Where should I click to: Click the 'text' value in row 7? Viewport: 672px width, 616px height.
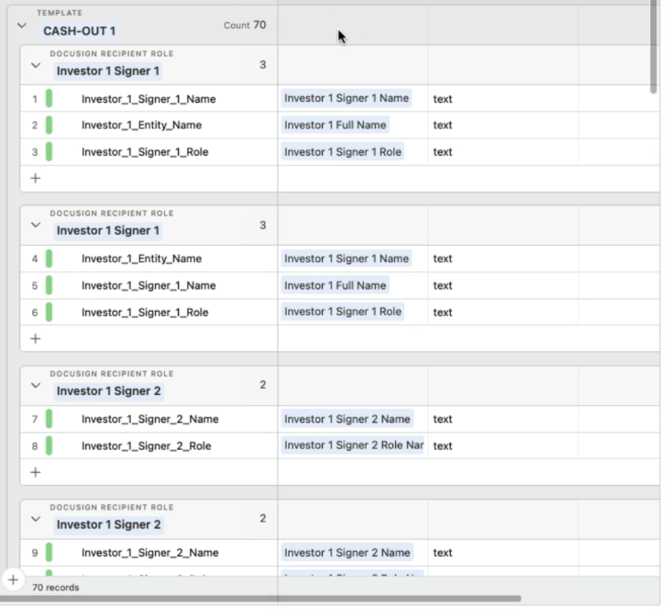coord(443,420)
